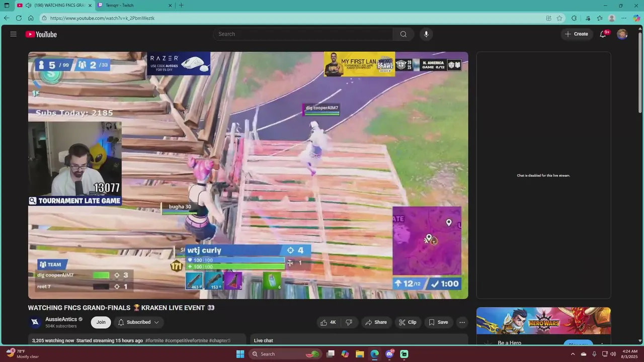
Task: Open the Windows Start button
Action: [240, 354]
